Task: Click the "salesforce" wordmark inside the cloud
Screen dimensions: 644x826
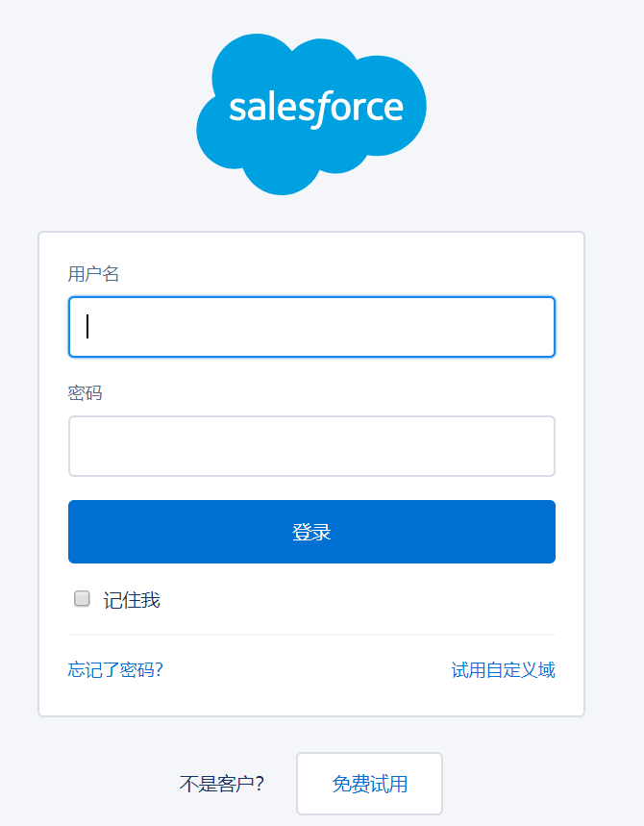Action: click(315, 107)
